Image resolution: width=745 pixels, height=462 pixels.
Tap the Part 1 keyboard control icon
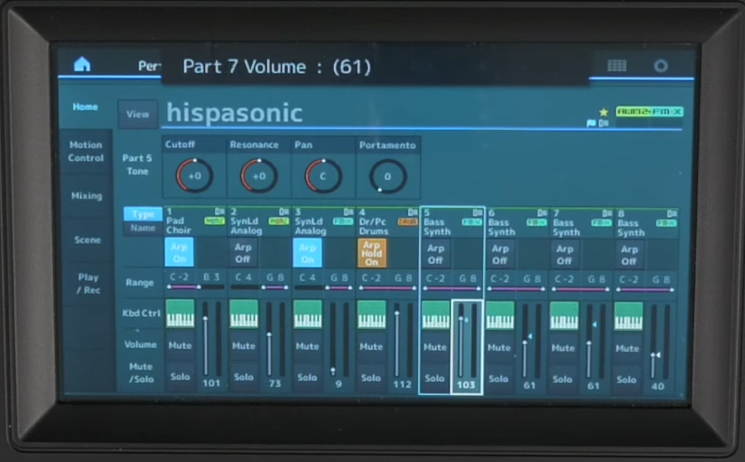180,314
